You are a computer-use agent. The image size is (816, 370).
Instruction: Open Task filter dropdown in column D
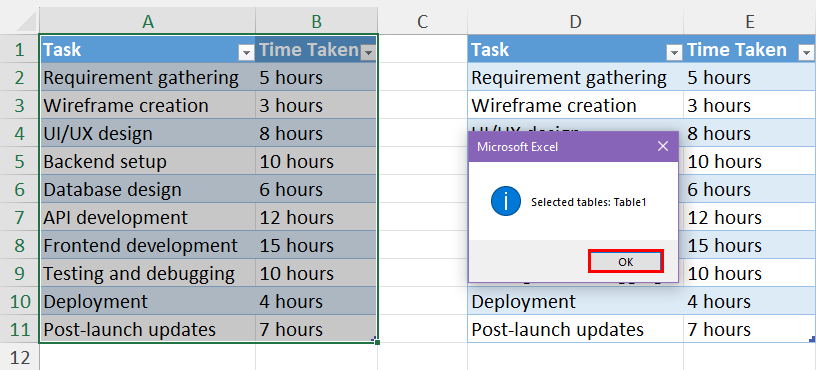coord(674,52)
